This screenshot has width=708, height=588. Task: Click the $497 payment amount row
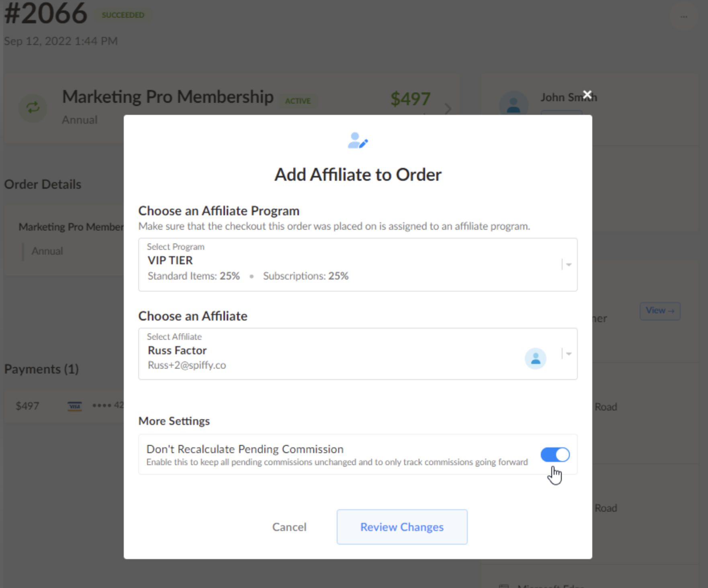coord(64,406)
